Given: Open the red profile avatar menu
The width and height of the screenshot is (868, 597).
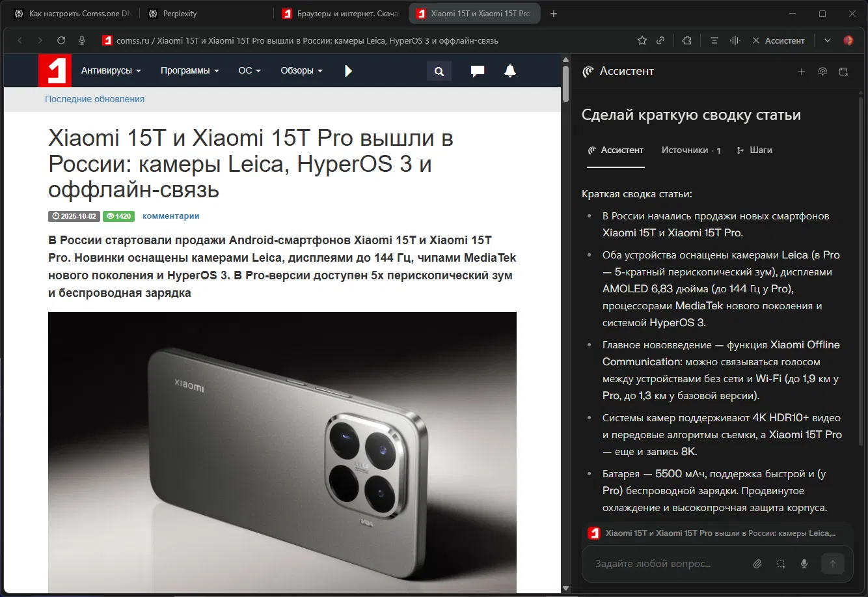Looking at the screenshot, I should (x=848, y=40).
